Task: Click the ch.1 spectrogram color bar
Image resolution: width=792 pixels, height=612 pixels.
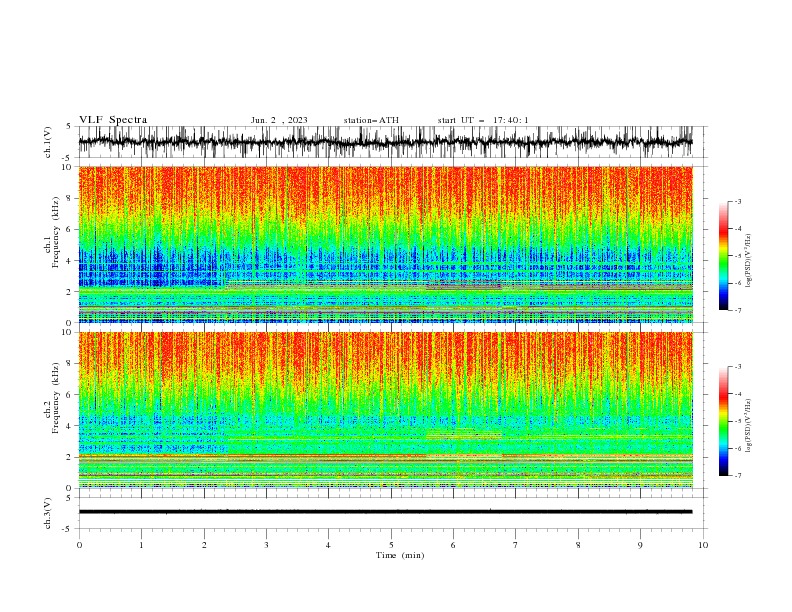Action: (x=723, y=256)
